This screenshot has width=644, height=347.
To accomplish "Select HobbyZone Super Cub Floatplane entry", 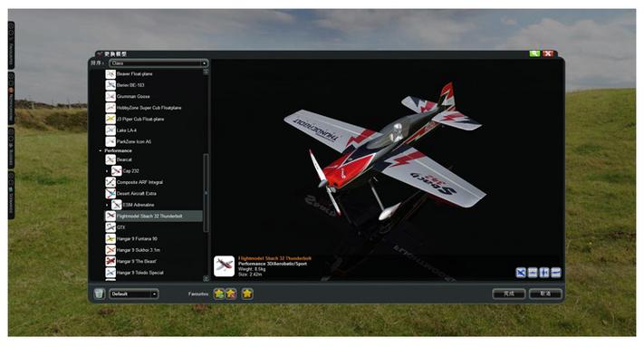I will click(149, 108).
